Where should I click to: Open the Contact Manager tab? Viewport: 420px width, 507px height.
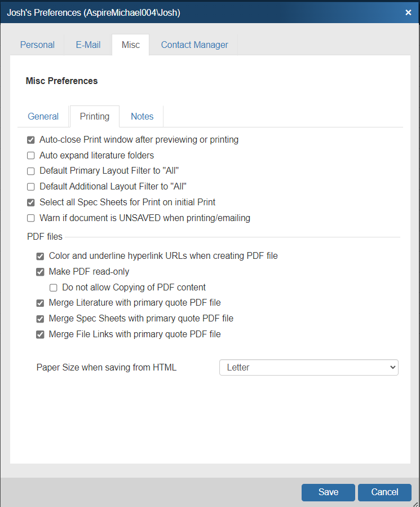(x=194, y=45)
